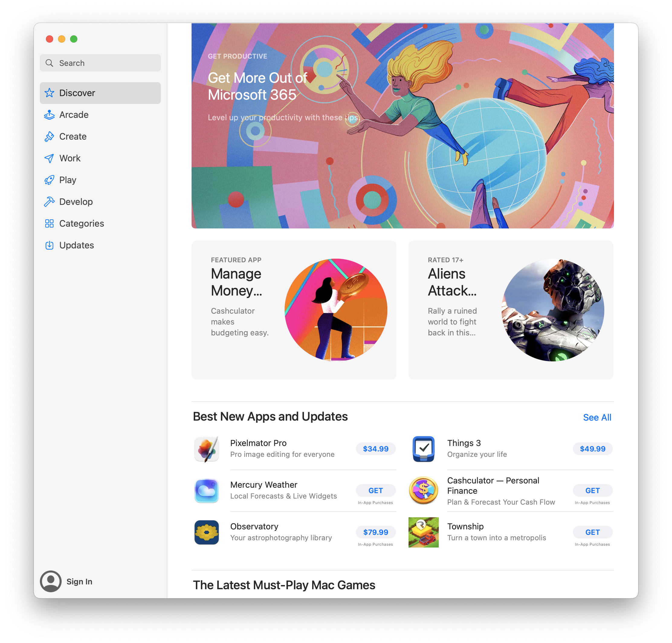The image size is (672, 643).
Task: Click the Create paintbrush icon
Action: point(49,136)
